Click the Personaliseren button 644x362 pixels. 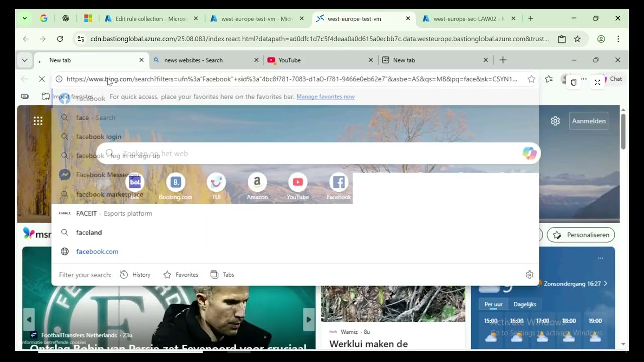[x=581, y=235]
